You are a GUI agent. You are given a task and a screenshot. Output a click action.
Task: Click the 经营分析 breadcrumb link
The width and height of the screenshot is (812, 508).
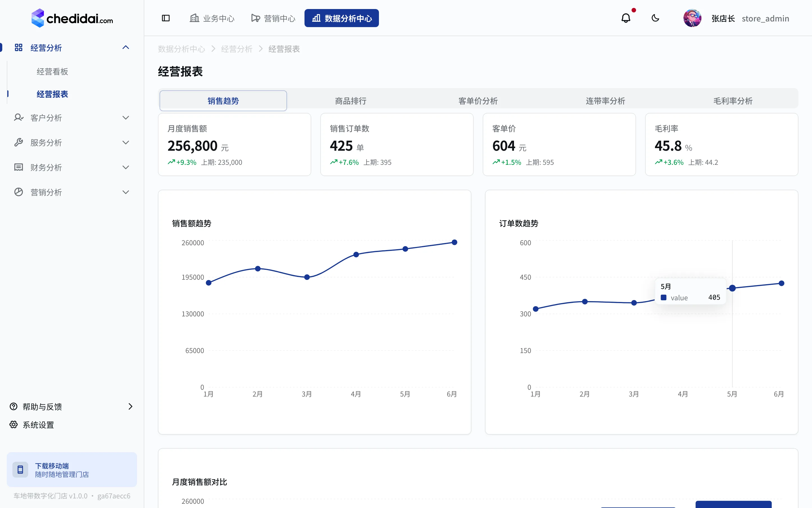click(237, 49)
